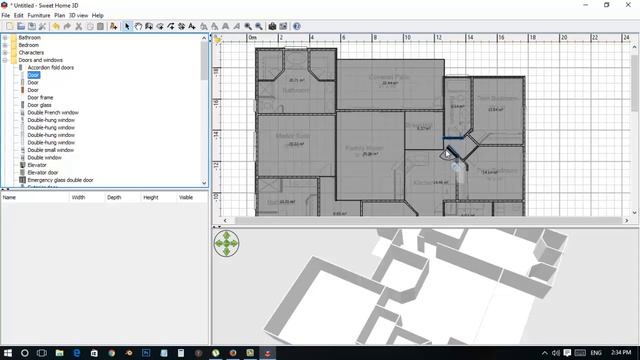640x360 pixels.
Task: Click catalog tree scroll up arrow
Action: pos(204,38)
